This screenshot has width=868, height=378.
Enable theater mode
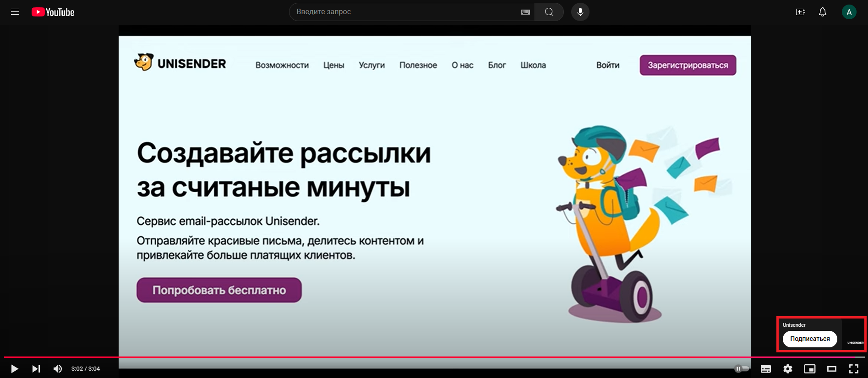(x=832, y=369)
